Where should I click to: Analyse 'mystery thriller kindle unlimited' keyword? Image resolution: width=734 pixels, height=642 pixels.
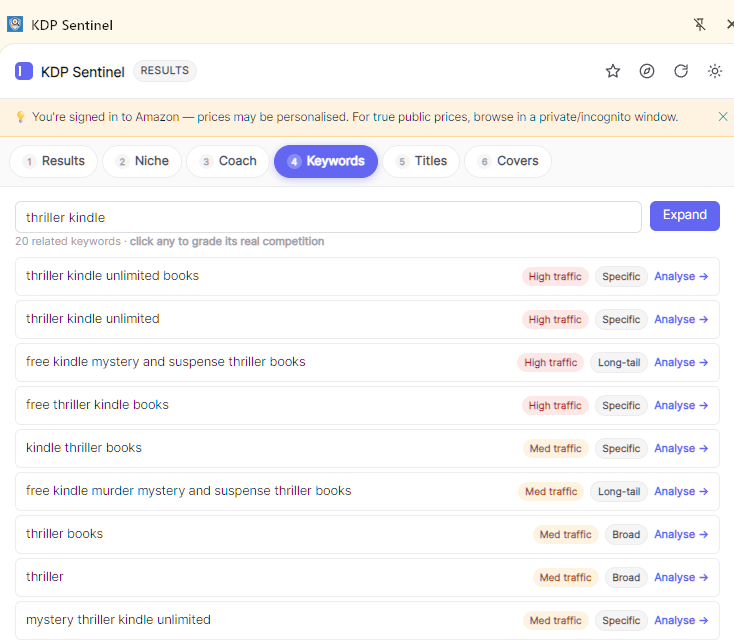click(x=681, y=621)
